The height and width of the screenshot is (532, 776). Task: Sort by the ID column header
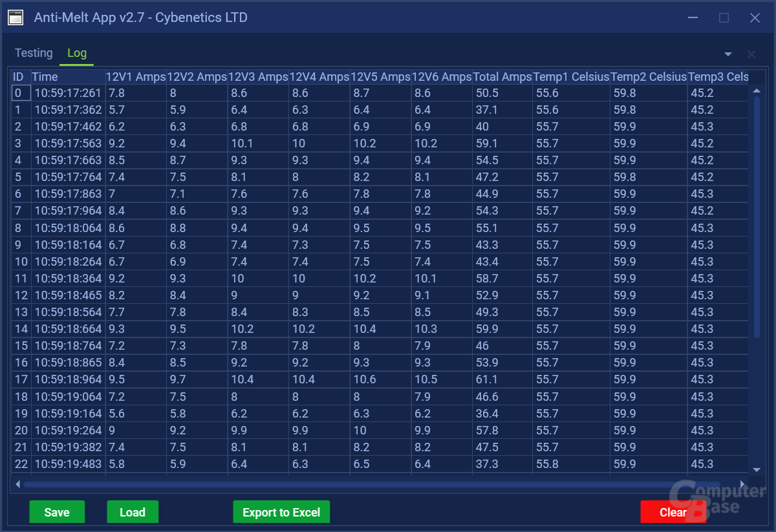point(21,76)
